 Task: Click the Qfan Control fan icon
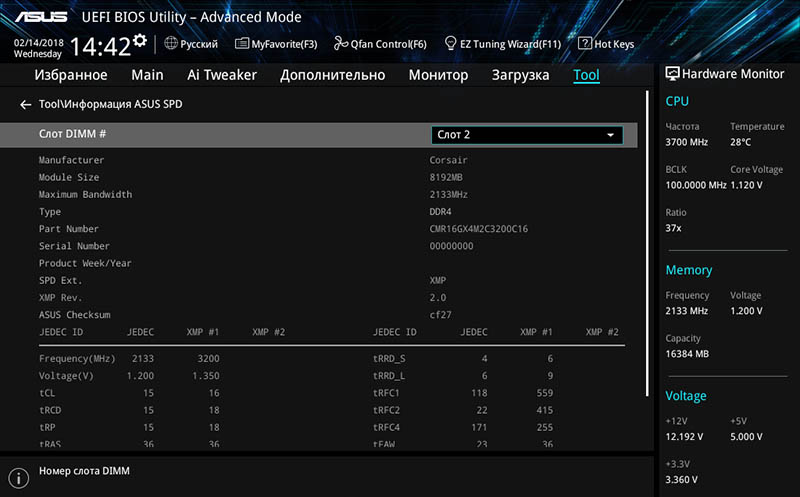pyautogui.click(x=341, y=43)
